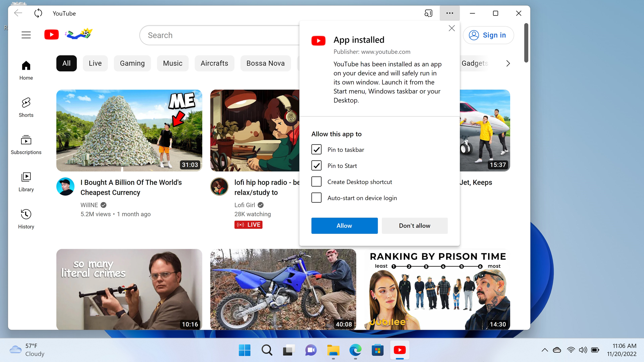View watch History in sidebar
The height and width of the screenshot is (362, 644).
[x=26, y=219]
